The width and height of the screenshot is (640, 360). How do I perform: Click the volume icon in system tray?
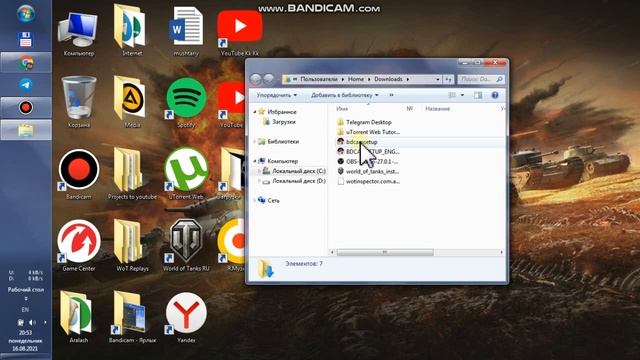click(32, 322)
